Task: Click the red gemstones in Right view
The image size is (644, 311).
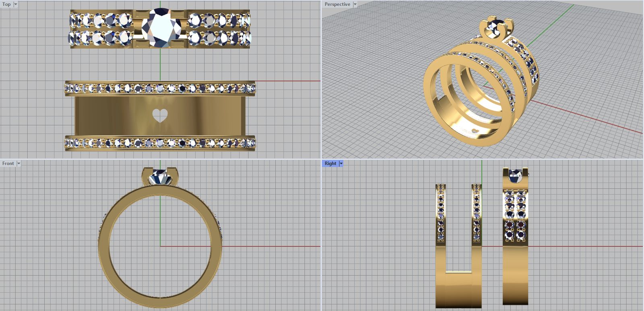Action: [x=516, y=224]
